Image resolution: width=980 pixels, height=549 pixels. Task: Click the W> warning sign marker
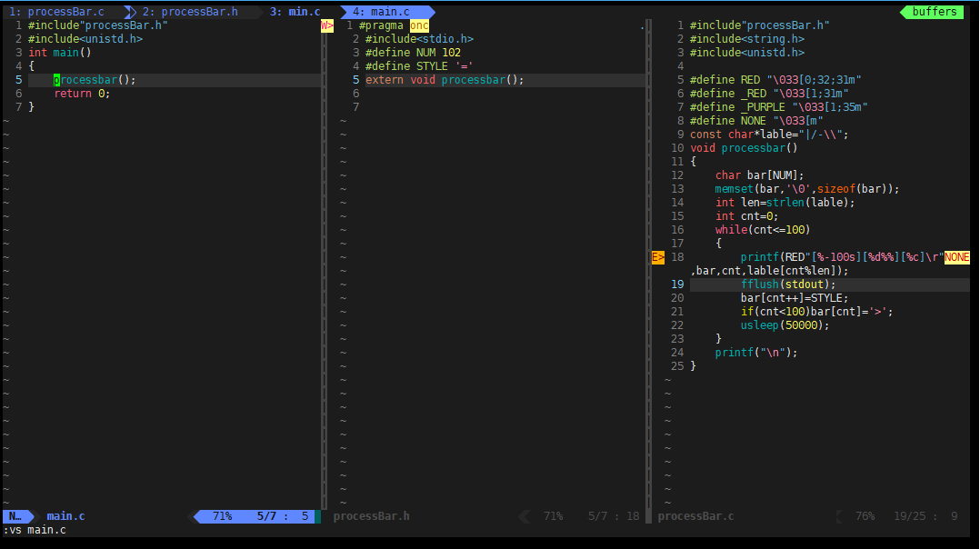click(x=326, y=25)
